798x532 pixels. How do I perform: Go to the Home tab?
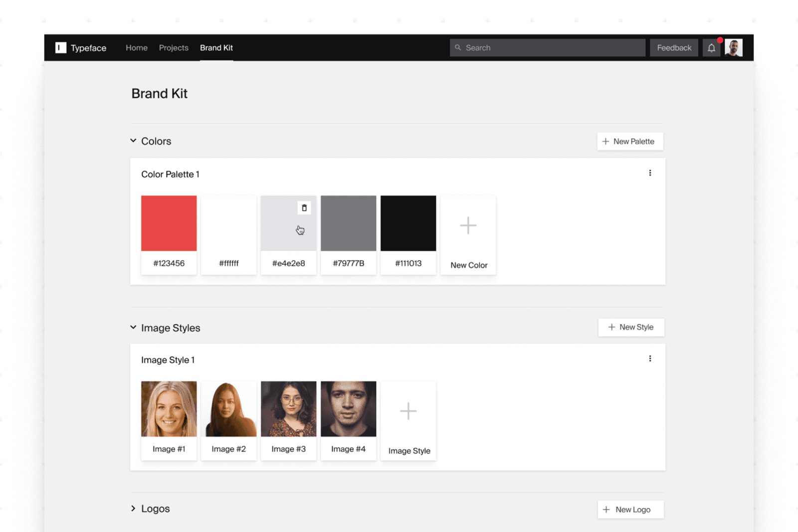(x=137, y=48)
